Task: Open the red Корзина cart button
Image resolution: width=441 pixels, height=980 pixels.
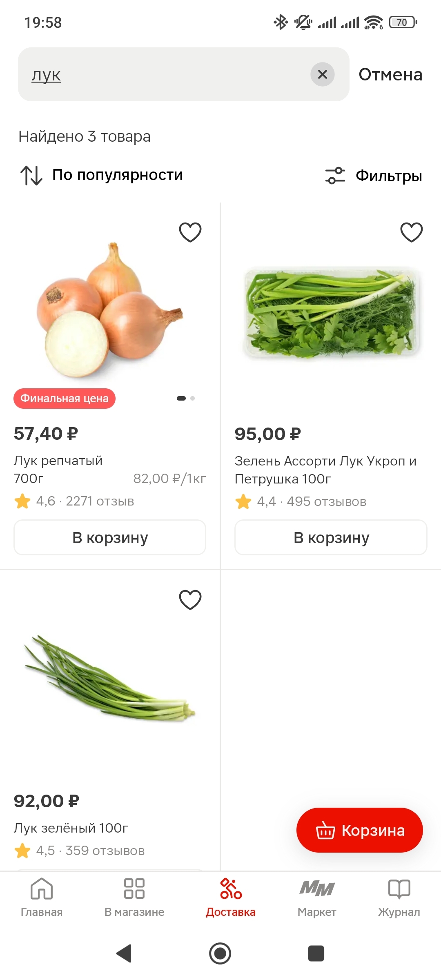Action: tap(360, 830)
